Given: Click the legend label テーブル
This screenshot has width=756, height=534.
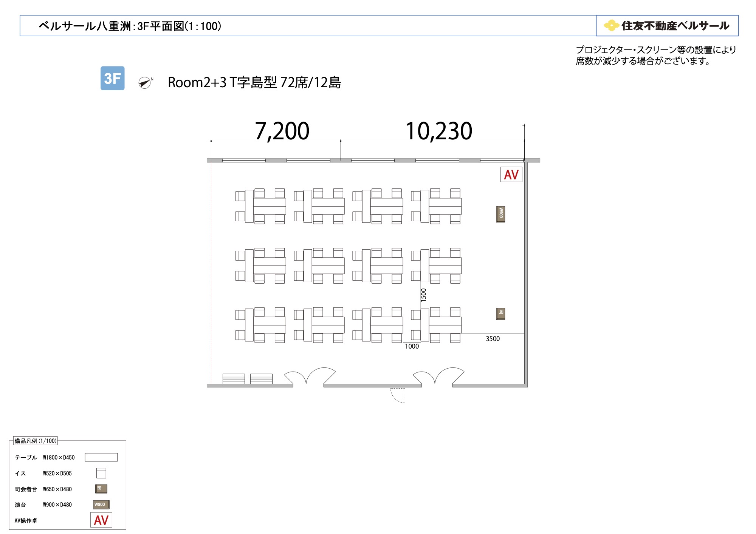Looking at the screenshot, I should click(x=26, y=457).
